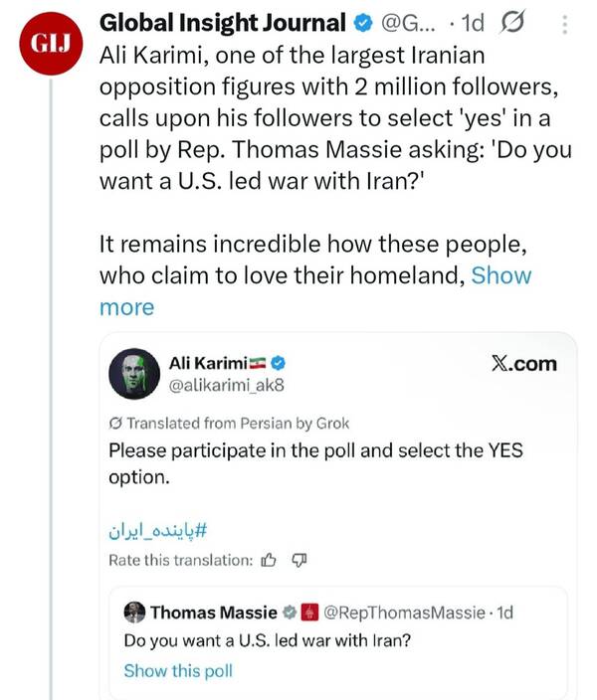This screenshot has width=597, height=700.
Task: Click the Global Insight Journal account name
Action: tap(223, 22)
